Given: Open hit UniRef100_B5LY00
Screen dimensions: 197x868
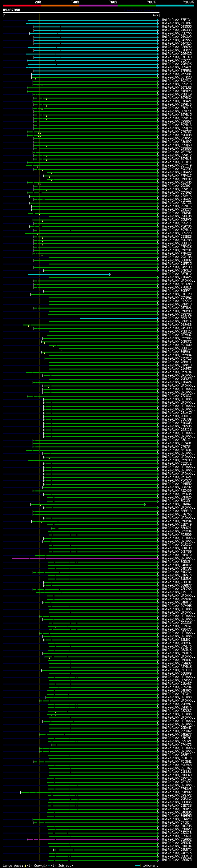Looking at the screenshot, I should pyautogui.click(x=177, y=33).
